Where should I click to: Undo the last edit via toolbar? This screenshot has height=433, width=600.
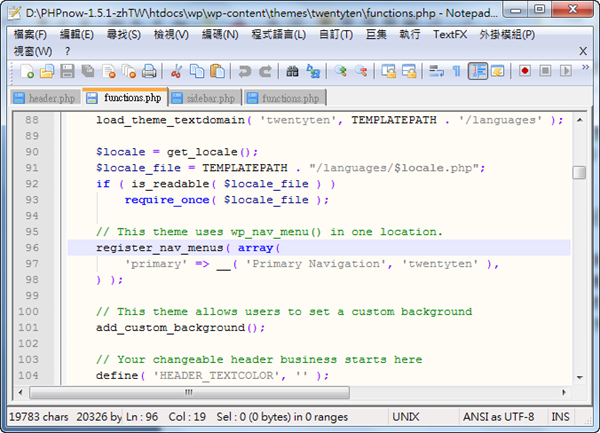(244, 72)
